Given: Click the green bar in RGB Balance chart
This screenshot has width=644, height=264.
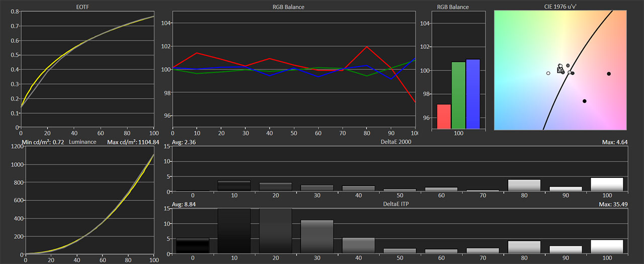Looking at the screenshot, I should click(458, 95).
